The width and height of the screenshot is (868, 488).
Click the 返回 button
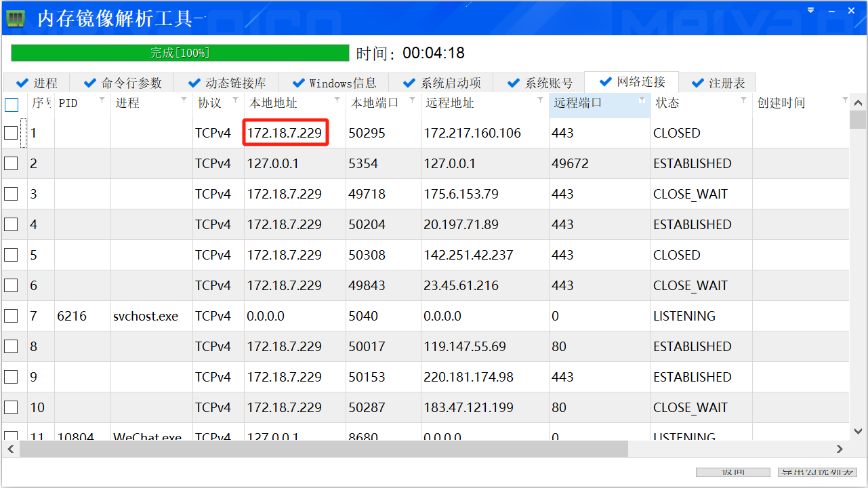[733, 472]
